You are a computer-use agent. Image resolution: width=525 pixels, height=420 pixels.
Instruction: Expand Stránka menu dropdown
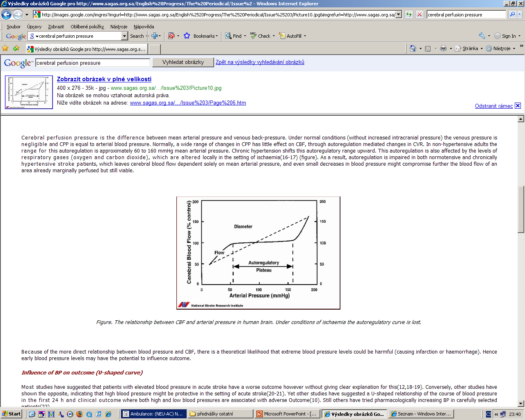pyautogui.click(x=481, y=48)
